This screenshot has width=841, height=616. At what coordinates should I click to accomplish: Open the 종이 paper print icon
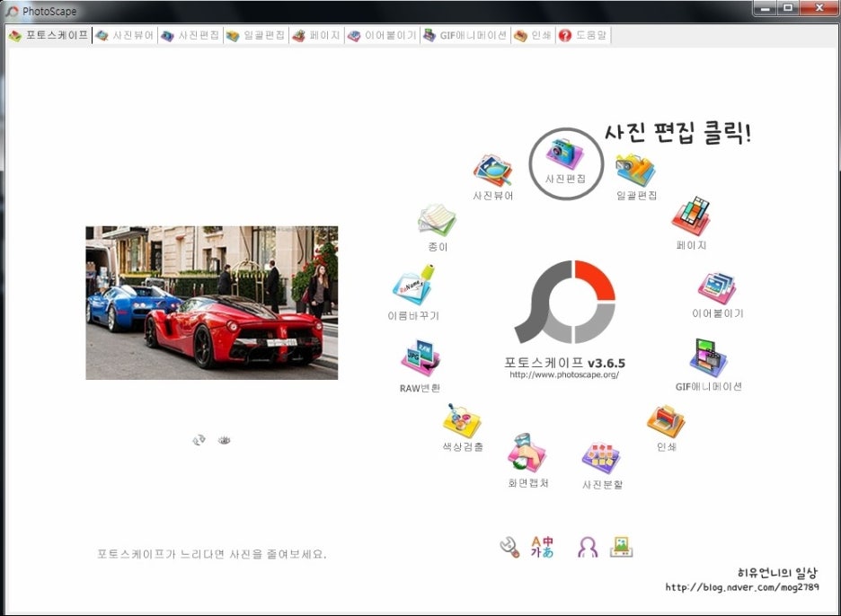point(438,227)
